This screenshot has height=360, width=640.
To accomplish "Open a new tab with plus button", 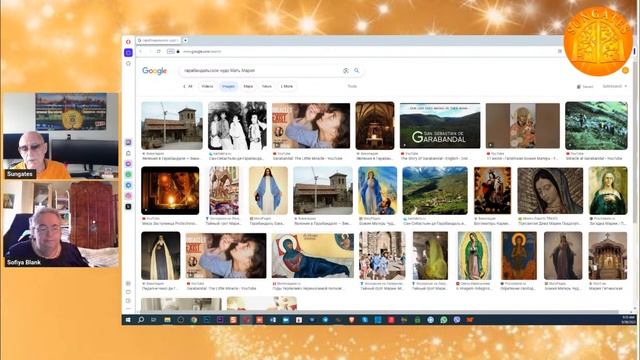I will point(185,40).
